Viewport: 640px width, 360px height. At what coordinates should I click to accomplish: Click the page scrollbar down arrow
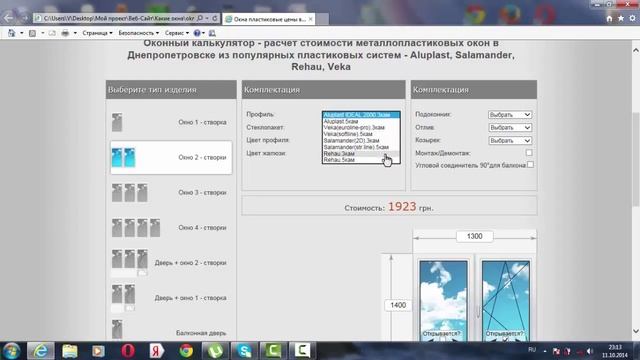click(x=636, y=331)
